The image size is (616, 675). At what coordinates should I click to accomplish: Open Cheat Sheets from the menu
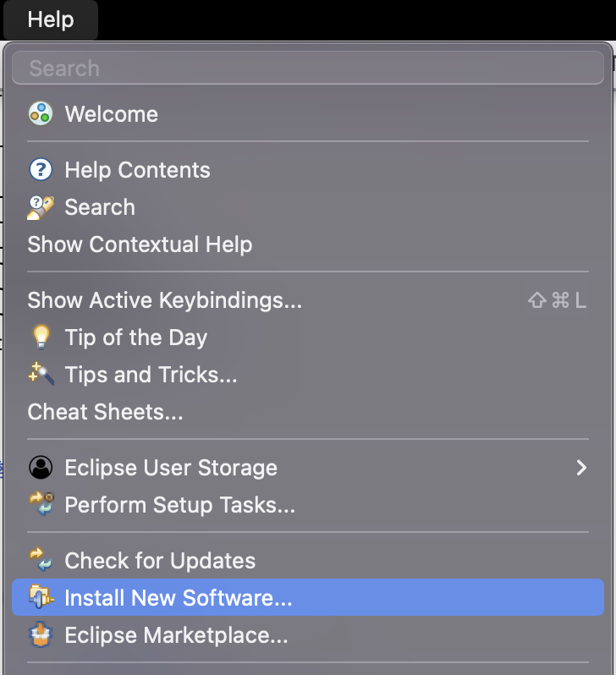click(x=105, y=412)
